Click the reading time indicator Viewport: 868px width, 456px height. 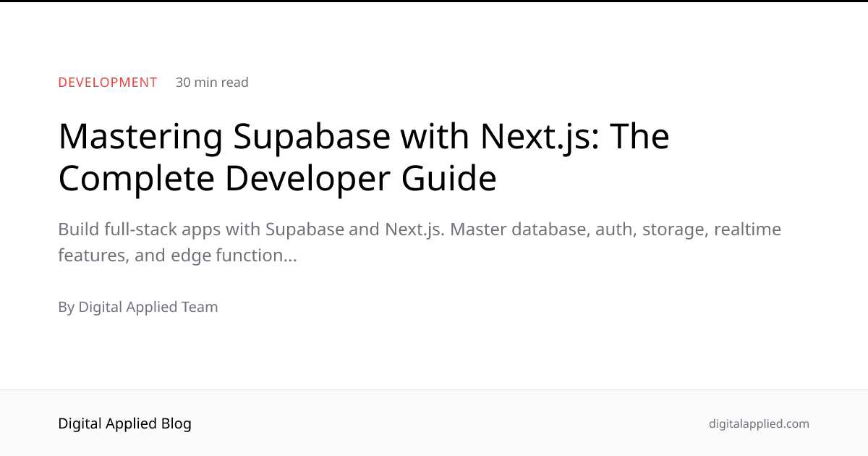[x=212, y=82]
